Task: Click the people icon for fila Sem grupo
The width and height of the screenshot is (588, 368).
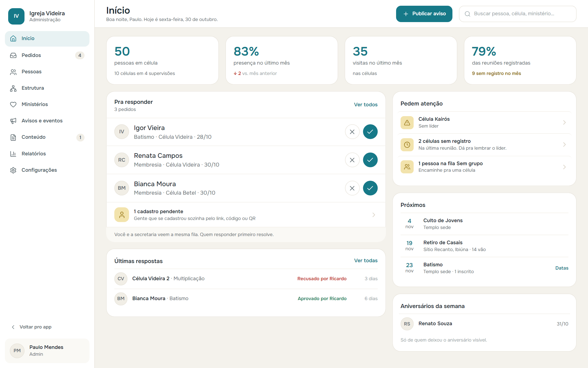Action: pos(407,167)
